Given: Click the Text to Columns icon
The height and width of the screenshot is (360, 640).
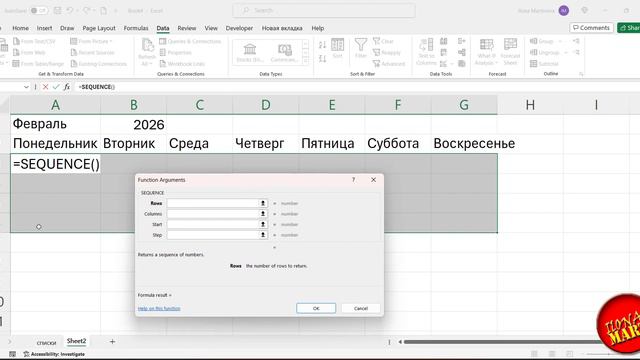Looking at the screenshot, I should (x=427, y=44).
